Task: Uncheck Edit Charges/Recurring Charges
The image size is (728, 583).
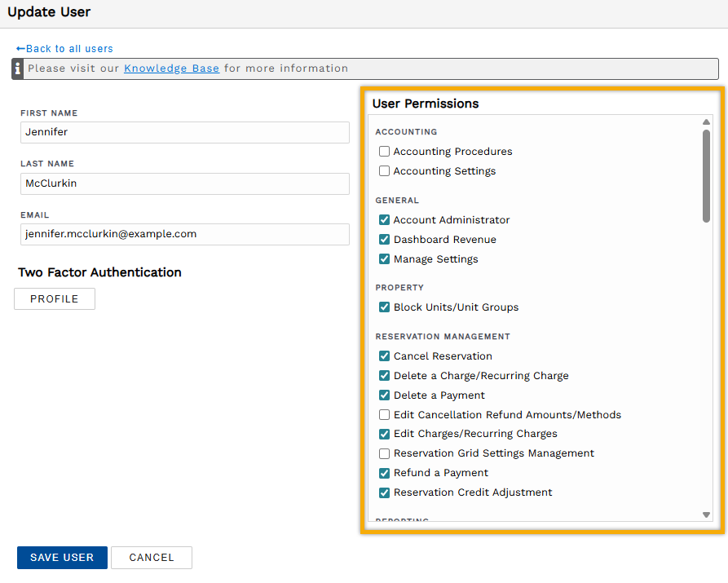Action: pos(384,434)
